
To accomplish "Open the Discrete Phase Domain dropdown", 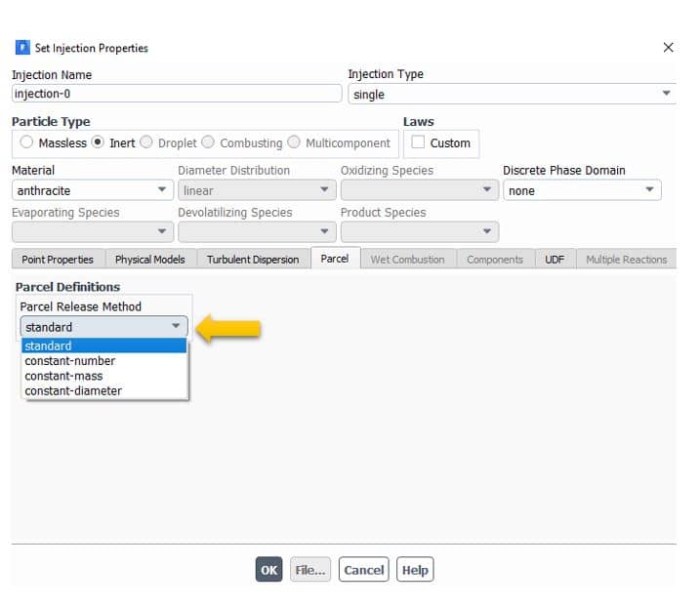I will (582, 191).
